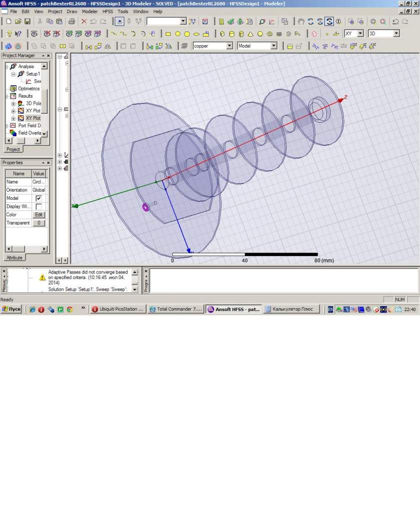Open the XY drawing plane dropdown
The width and height of the screenshot is (420, 513).
point(360,34)
